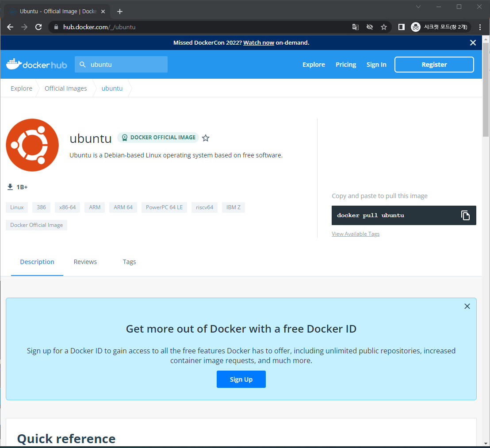
Task: Click the Ubuntu orange logo
Action: click(x=32, y=145)
